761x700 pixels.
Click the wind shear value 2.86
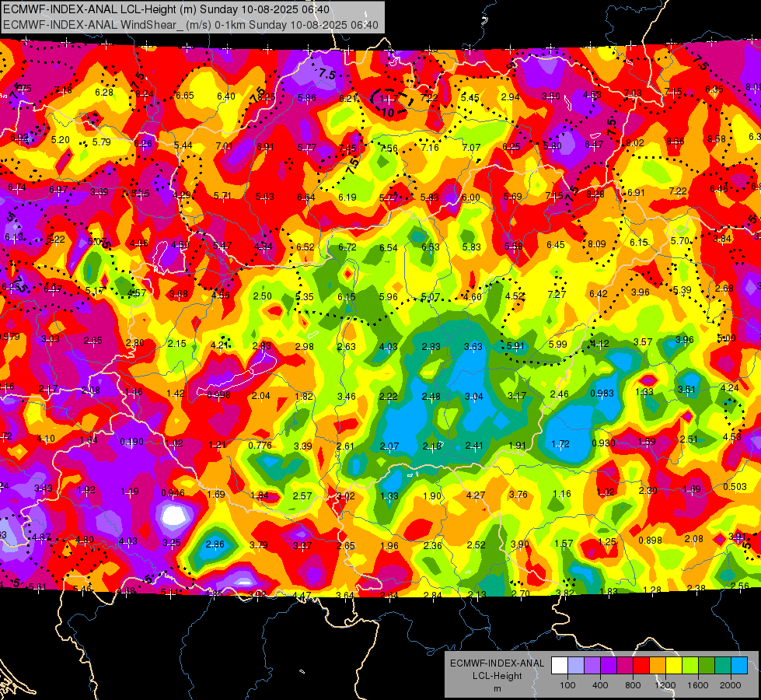point(215,544)
